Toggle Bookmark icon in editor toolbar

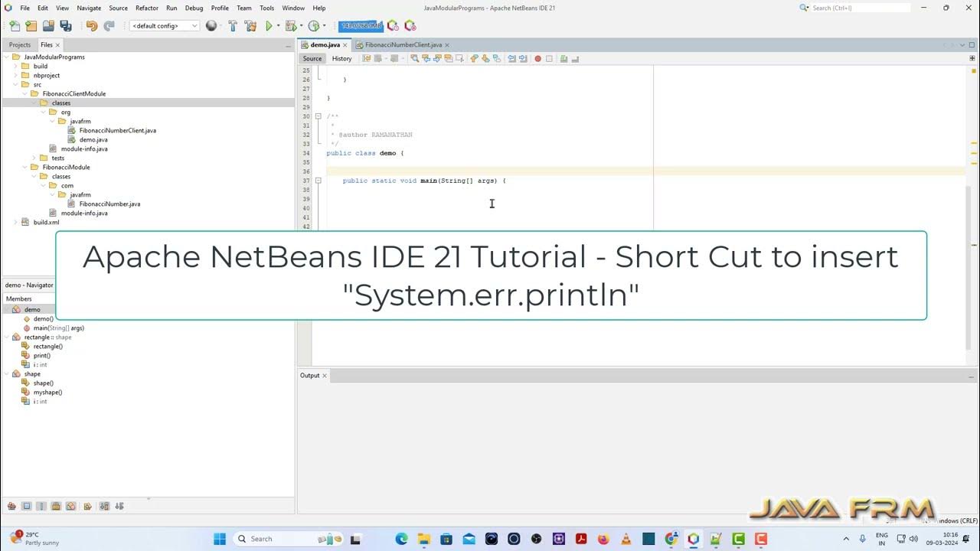(497, 58)
